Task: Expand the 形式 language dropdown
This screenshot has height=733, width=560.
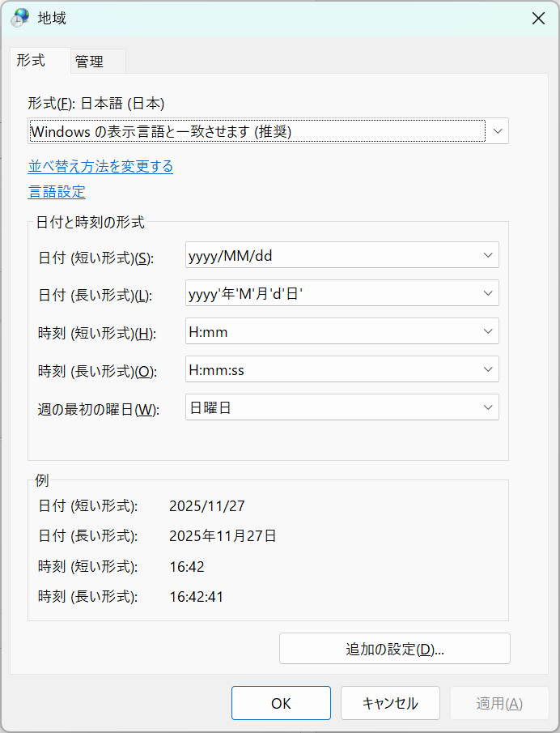Action: pyautogui.click(x=497, y=130)
